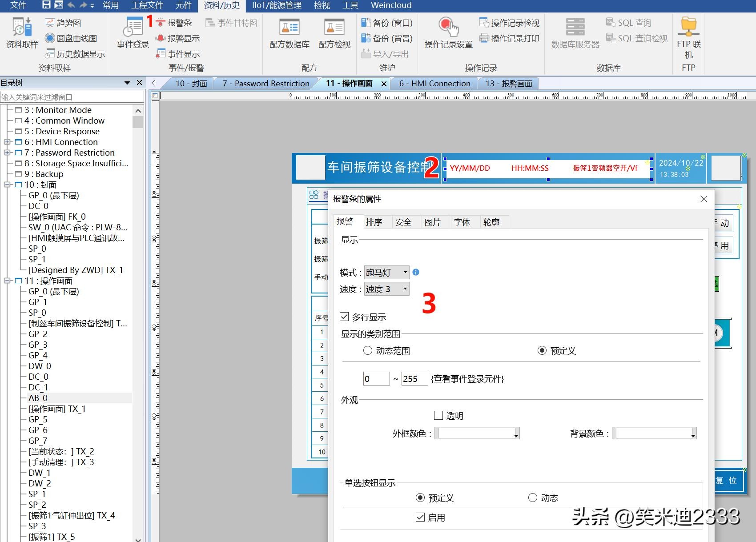This screenshot has width=756, height=542.
Task: Open the 模式 跑马灯 dropdown
Action: 386,272
